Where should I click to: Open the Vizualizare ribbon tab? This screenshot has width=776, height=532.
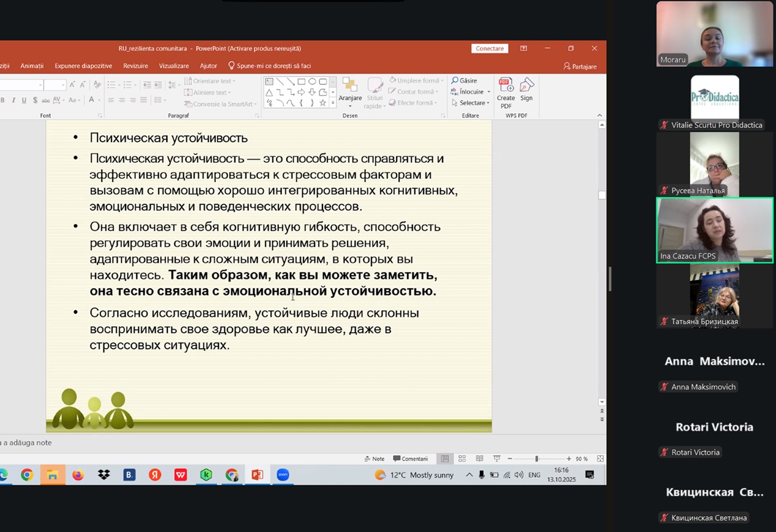tap(174, 66)
